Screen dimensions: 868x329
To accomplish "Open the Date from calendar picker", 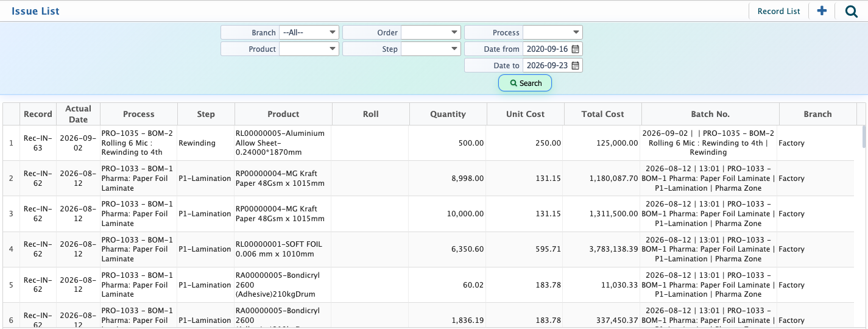I will 575,49.
